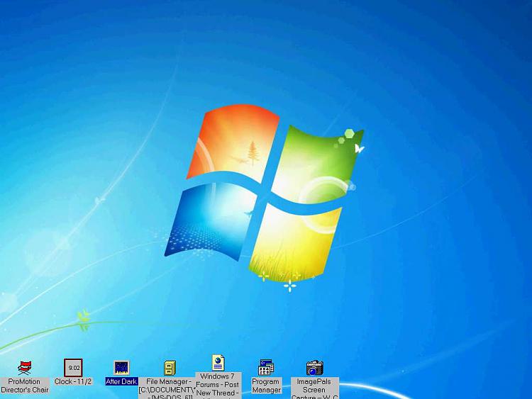Open the Program Manager icon
Screen dimensions: 532x399
click(266, 368)
